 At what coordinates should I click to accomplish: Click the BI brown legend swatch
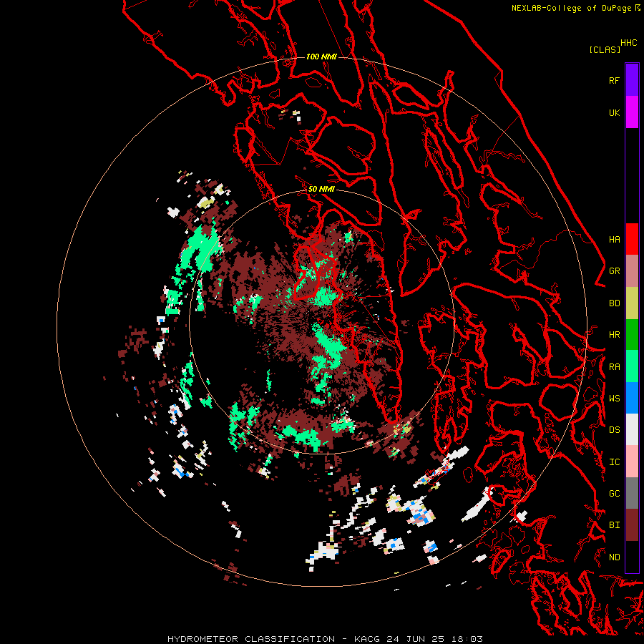[x=632, y=525]
